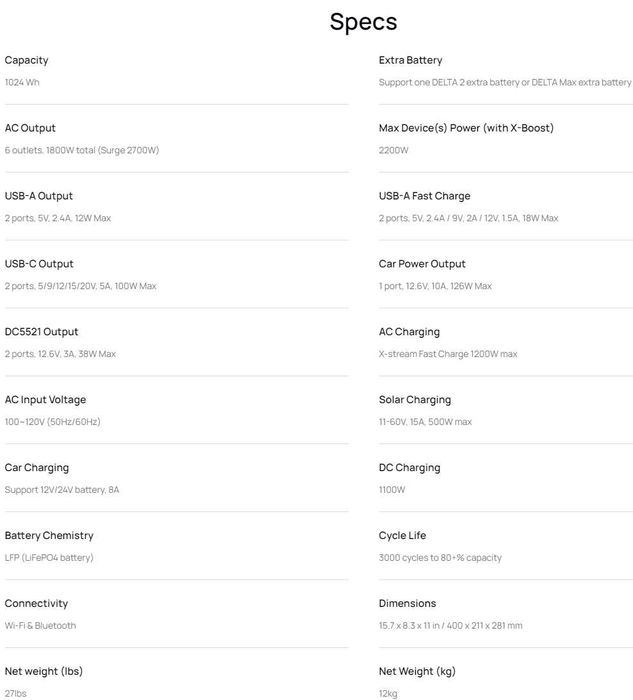
Task: Click the Battery Chemistry label
Action: 49,536
